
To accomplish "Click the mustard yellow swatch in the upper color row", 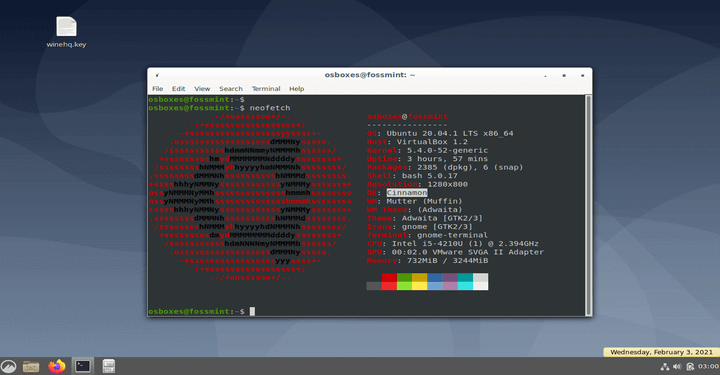I will click(419, 277).
